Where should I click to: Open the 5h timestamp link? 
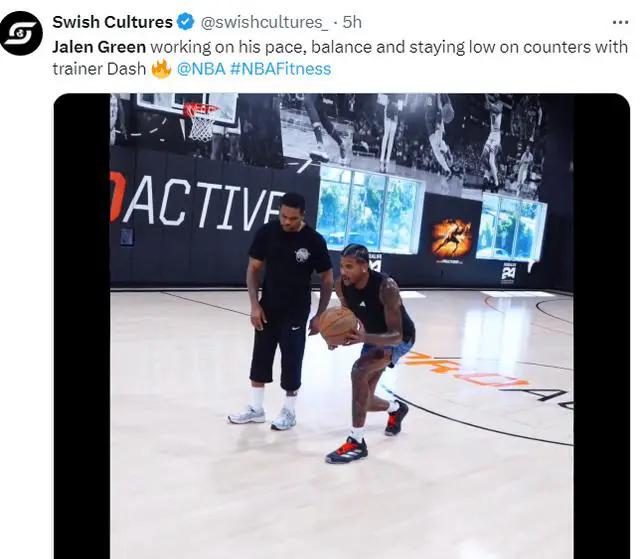tap(352, 22)
